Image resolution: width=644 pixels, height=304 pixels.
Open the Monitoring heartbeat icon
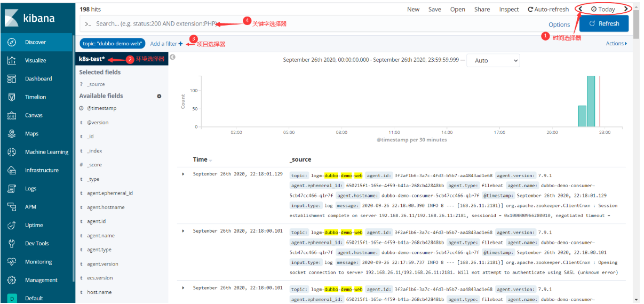[12, 262]
